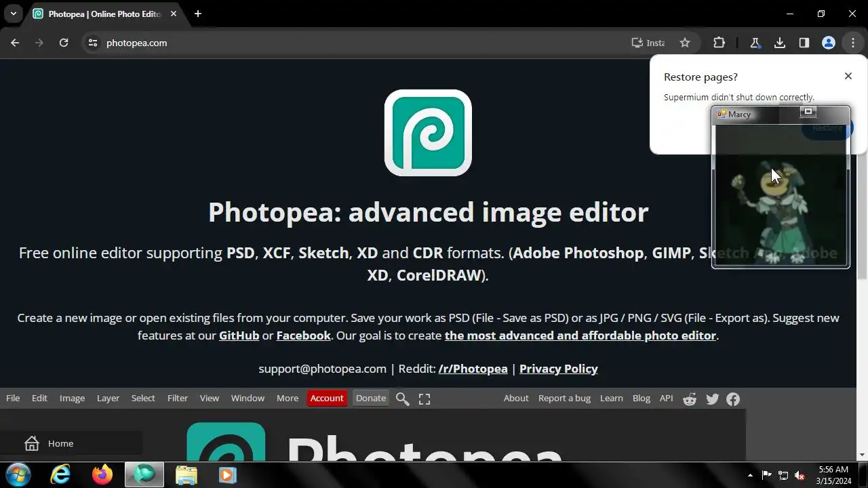The image size is (868, 488).
Task: Go back to previous page
Action: pyautogui.click(x=15, y=43)
